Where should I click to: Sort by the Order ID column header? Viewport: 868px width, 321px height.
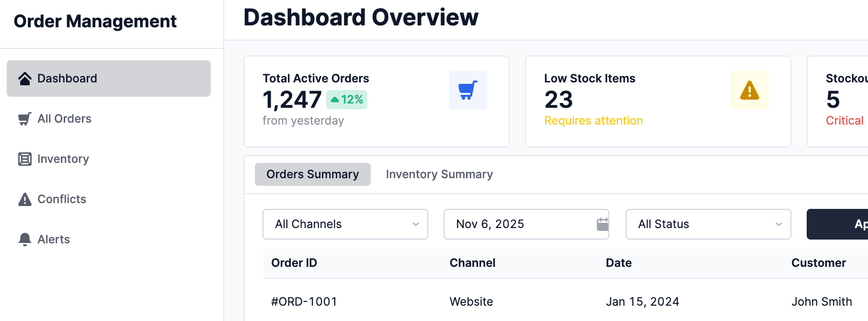tap(294, 263)
